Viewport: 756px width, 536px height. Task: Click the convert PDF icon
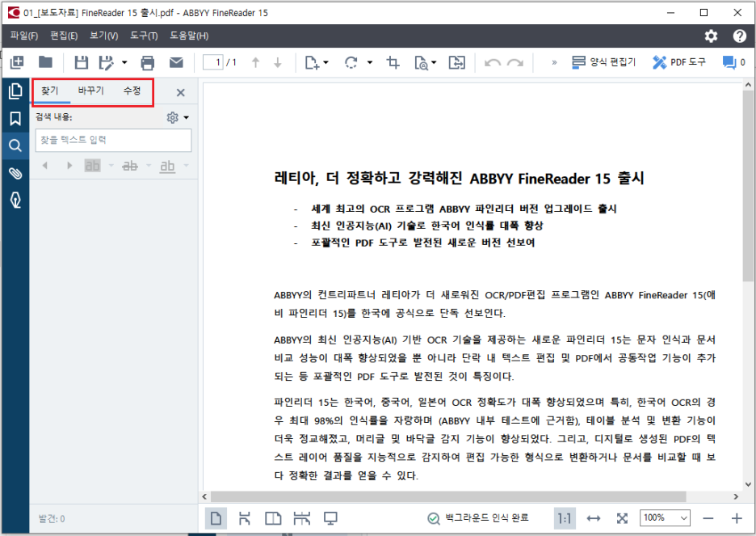pyautogui.click(x=456, y=62)
